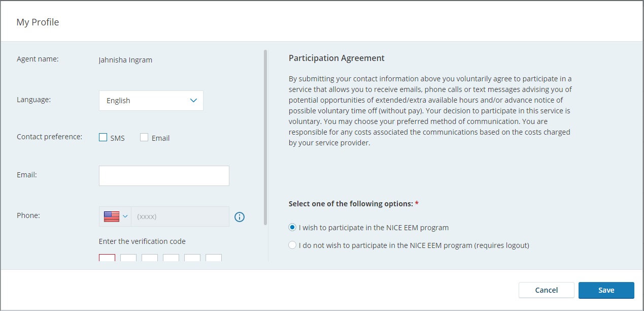Viewport: 644px width, 311px height.
Task: Tick the Email contact preference checkbox
Action: tap(144, 138)
